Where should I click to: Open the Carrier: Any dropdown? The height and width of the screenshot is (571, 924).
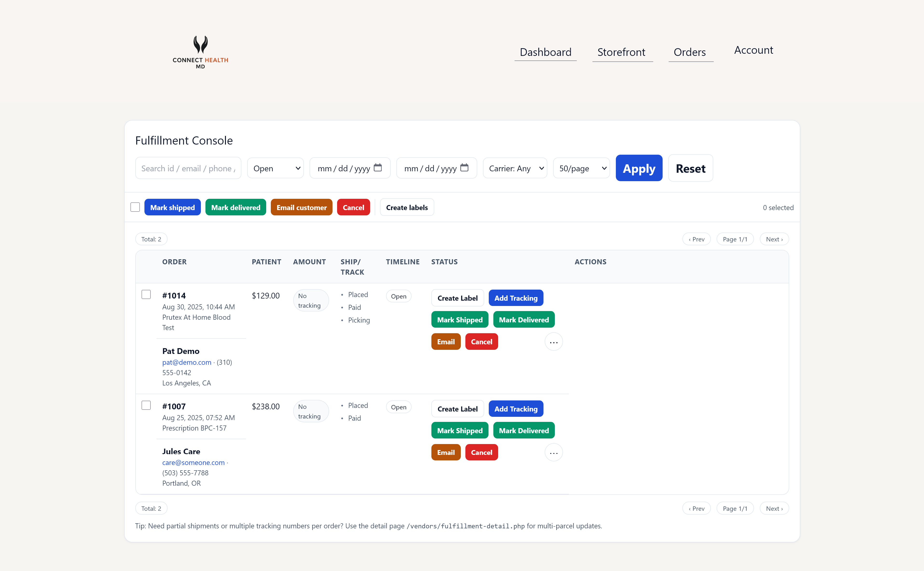[515, 168]
